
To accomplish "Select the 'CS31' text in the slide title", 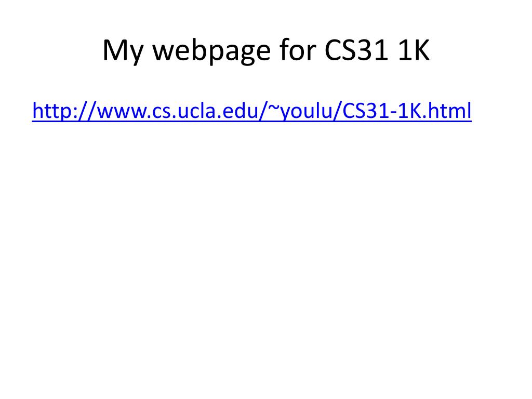I will pyautogui.click(x=356, y=50).
